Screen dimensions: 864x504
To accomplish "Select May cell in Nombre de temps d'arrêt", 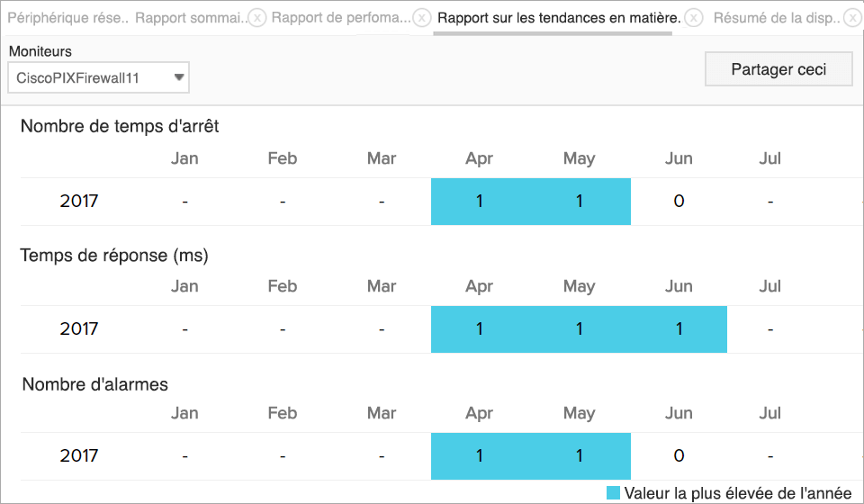I will [x=580, y=202].
